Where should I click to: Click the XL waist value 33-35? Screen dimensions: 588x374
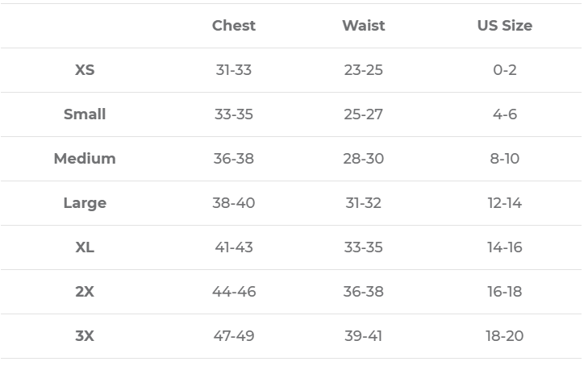coord(363,247)
